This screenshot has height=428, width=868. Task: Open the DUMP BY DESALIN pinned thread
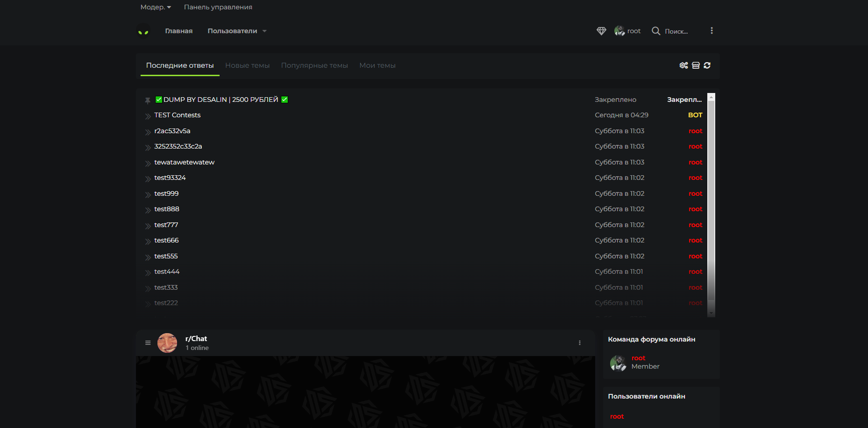coord(221,100)
